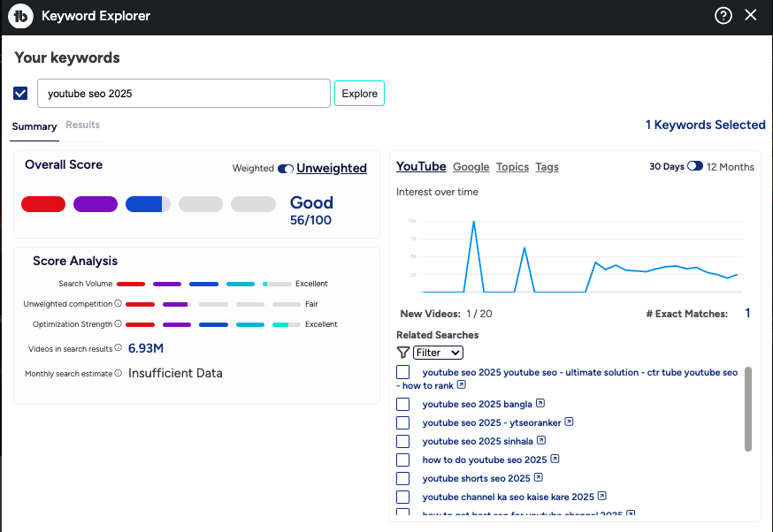This screenshot has height=532, width=773.
Task: Open external link icon for 'youtube seo 2025 - ytseoranker'
Action: (569, 422)
